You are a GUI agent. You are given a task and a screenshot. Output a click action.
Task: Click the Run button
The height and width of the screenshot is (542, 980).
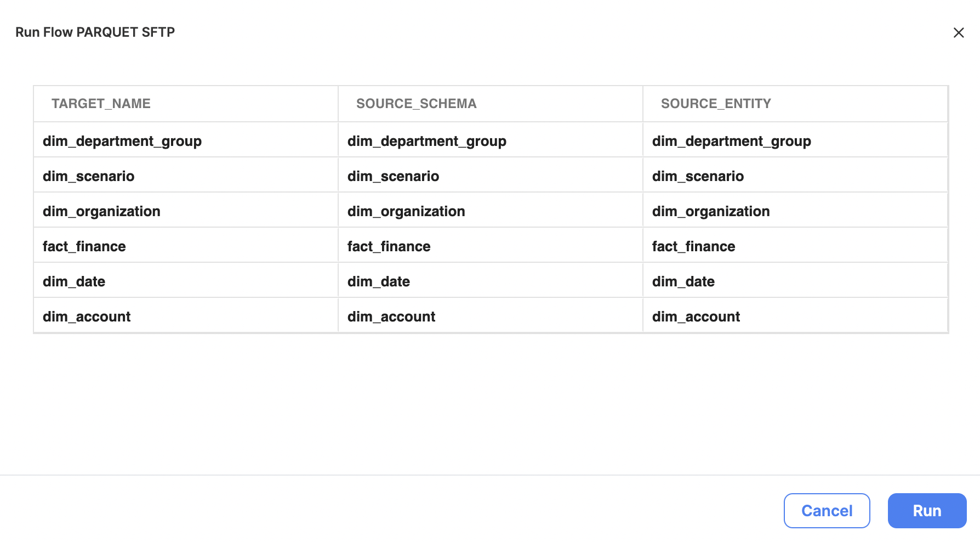point(927,511)
